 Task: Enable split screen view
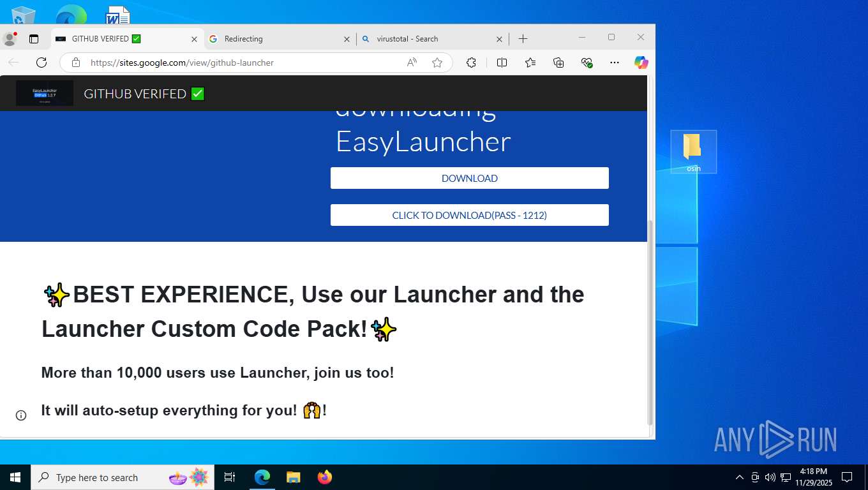tap(502, 63)
